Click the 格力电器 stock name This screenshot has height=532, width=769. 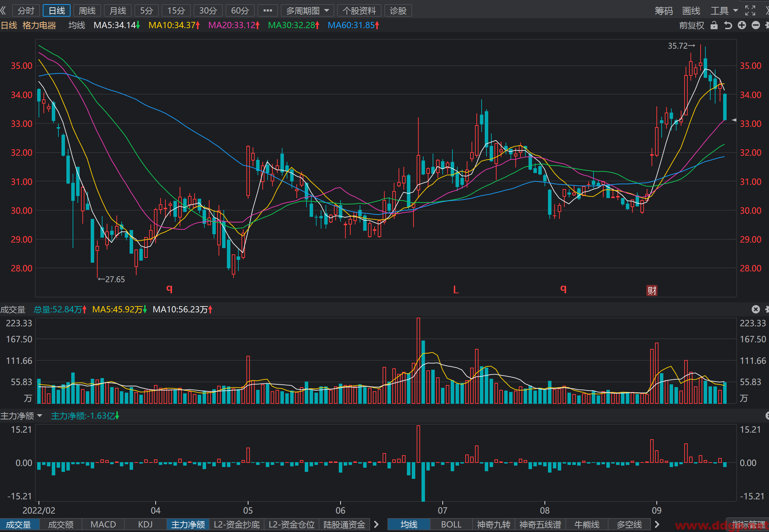click(x=39, y=25)
